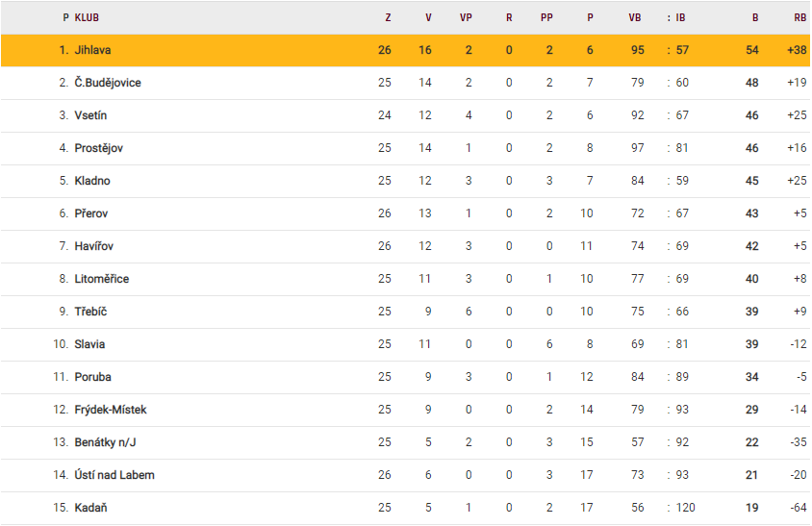Open the Poruba team link
The height and width of the screenshot is (526, 812).
(92, 377)
